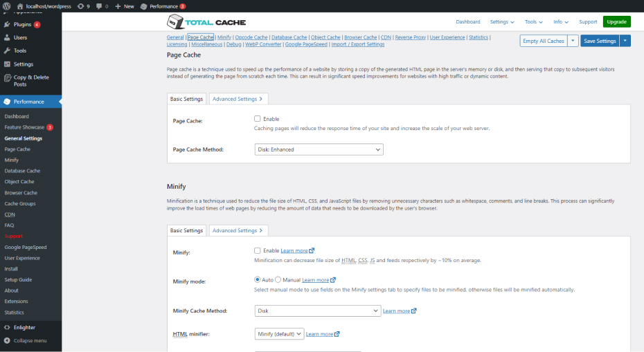Click the Tools wrench icon
Screen dimensions: 644x352
[7, 50]
